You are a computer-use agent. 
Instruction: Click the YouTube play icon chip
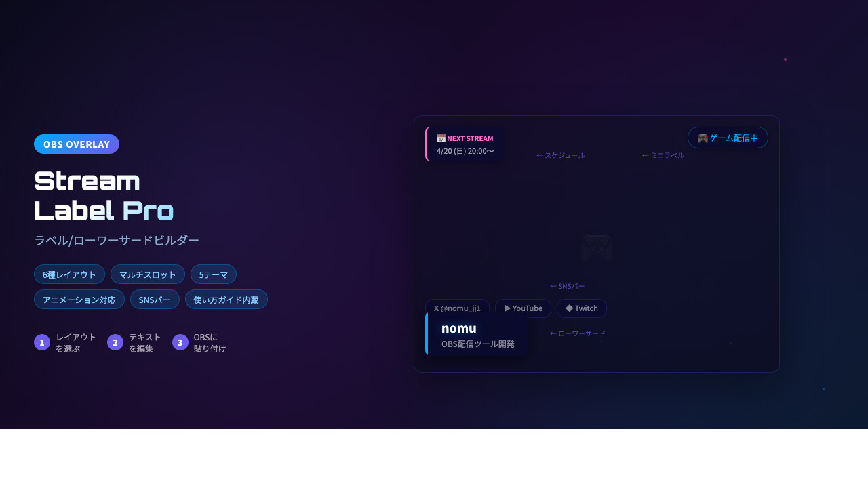point(523,308)
